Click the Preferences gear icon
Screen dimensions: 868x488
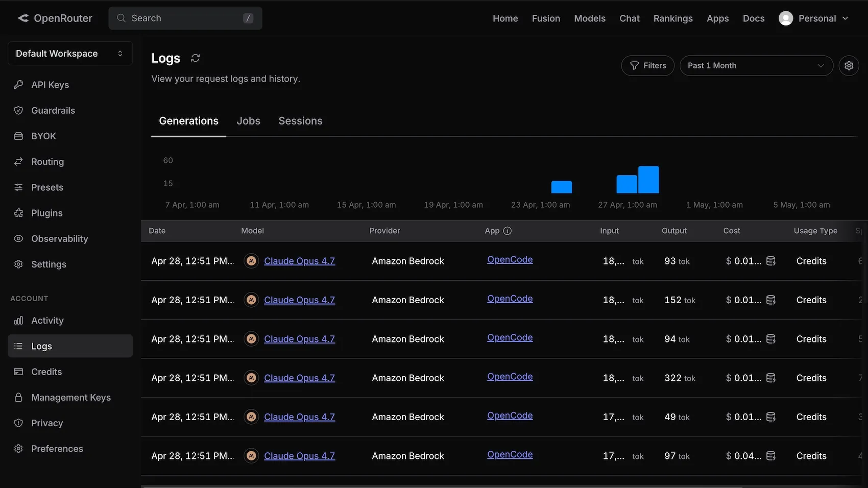tap(18, 449)
